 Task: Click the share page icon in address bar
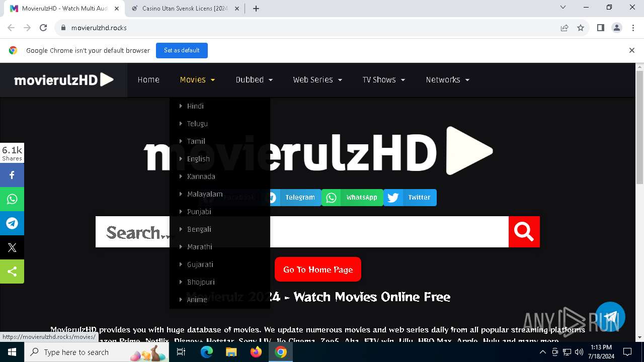565,28
